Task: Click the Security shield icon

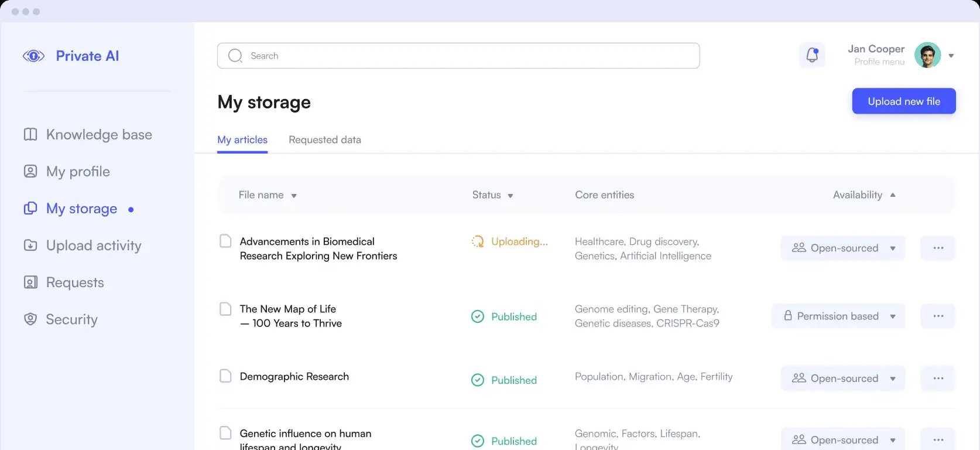Action: click(30, 319)
